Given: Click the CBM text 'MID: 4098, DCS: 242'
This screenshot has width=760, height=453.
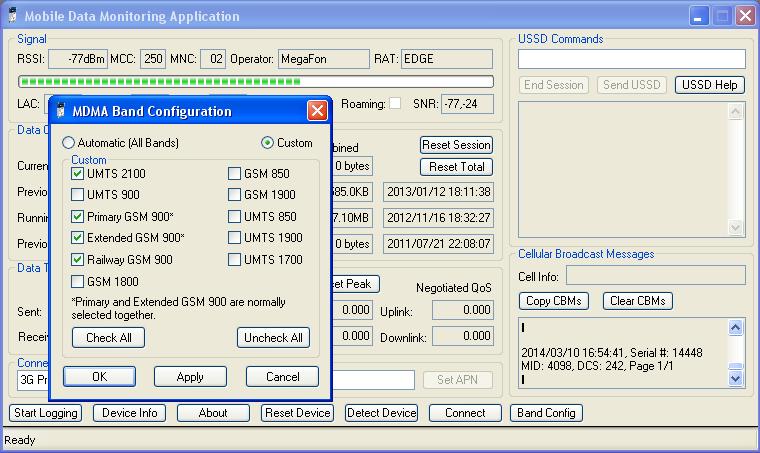Looking at the screenshot, I should click(573, 366).
